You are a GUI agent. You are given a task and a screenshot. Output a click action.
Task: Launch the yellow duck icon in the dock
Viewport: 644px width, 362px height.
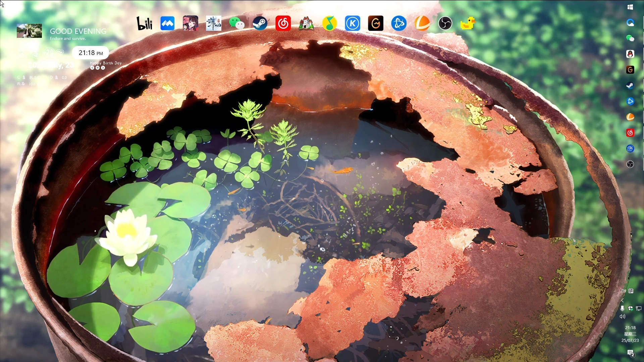point(468,23)
